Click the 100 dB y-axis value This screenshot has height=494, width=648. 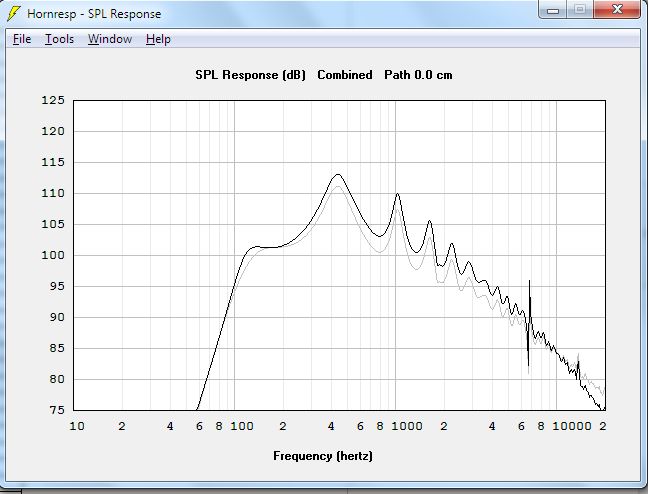point(53,255)
